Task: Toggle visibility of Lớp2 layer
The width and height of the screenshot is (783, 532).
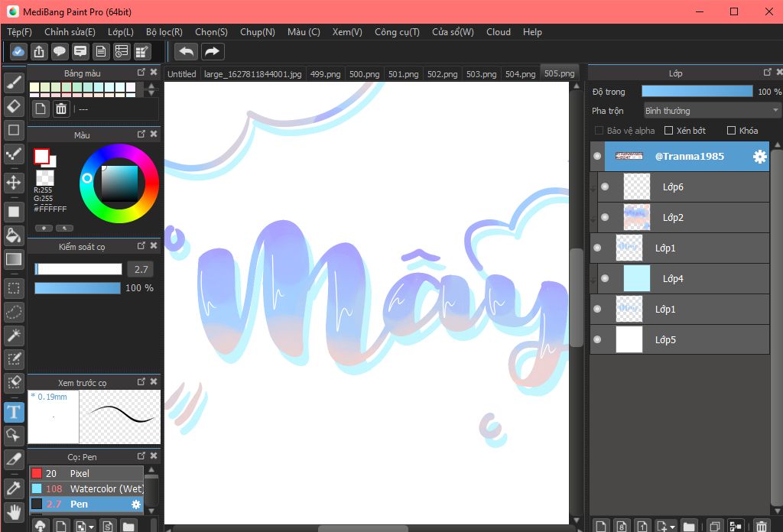Action: (605, 217)
